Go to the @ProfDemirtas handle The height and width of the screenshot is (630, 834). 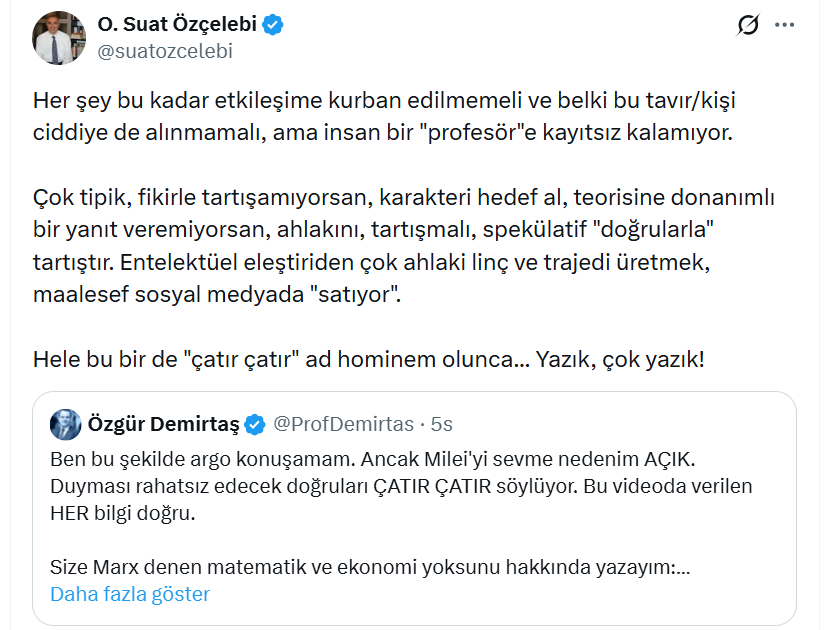pyautogui.click(x=343, y=424)
